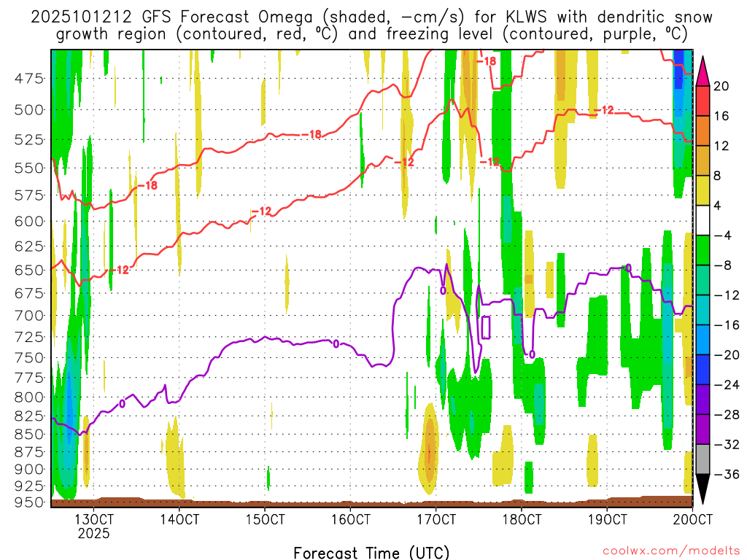Click the 875 pressure level label
This screenshot has height=560, width=747.
tap(29, 451)
